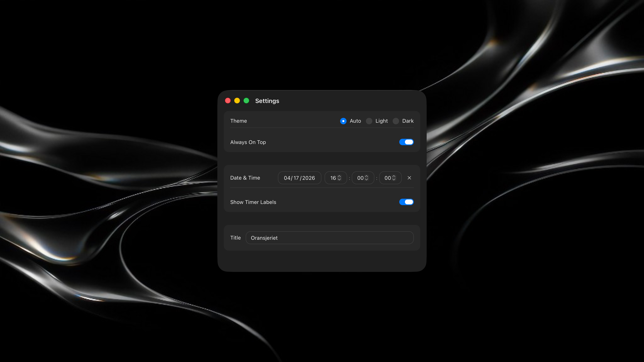Click the hours stepper down arrow
The image size is (644, 362).
(339, 180)
